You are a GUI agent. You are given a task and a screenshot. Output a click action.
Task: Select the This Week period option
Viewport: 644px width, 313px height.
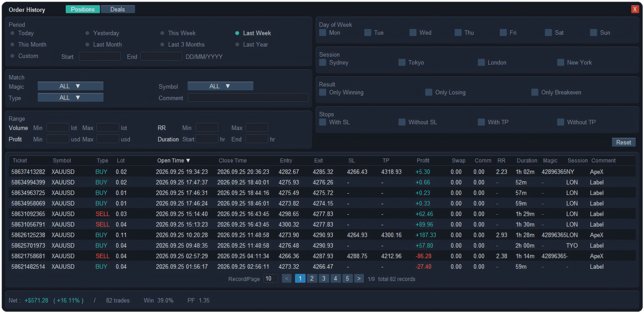[x=178, y=33]
